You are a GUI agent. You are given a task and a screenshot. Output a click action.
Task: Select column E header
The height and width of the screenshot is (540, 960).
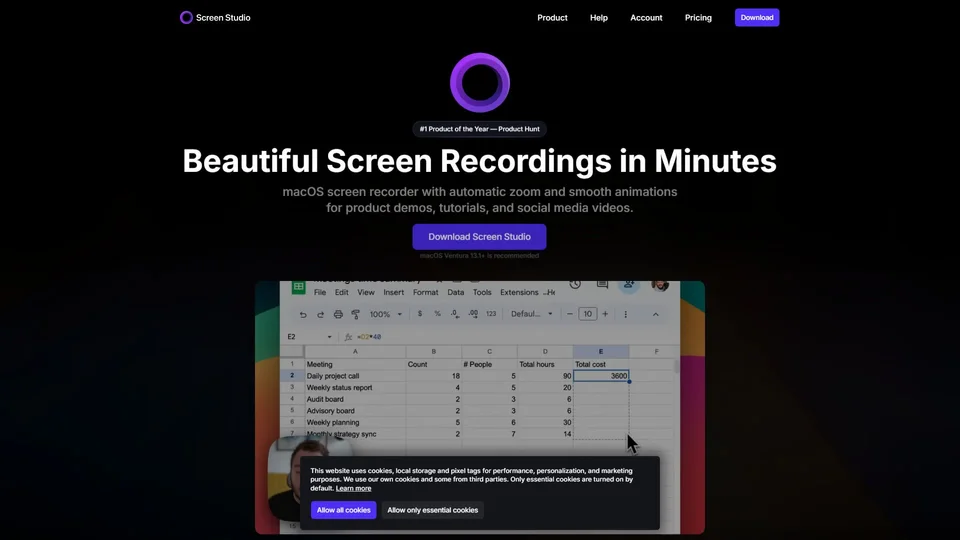601,351
